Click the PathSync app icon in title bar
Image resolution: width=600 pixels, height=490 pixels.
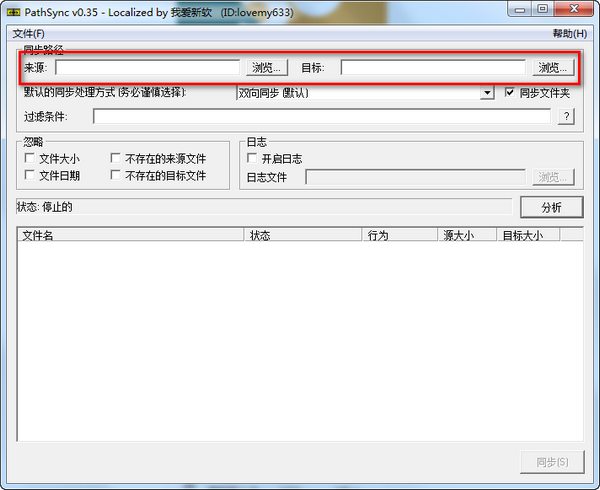pyautogui.click(x=14, y=9)
